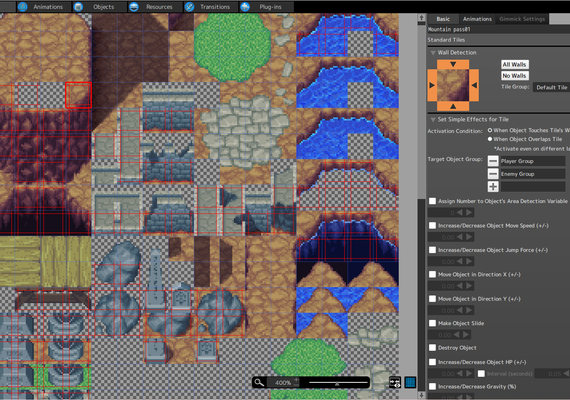Image resolution: width=570 pixels, height=400 pixels.
Task: Toggle the top wall arrow in Wall Detection
Action: point(453,64)
